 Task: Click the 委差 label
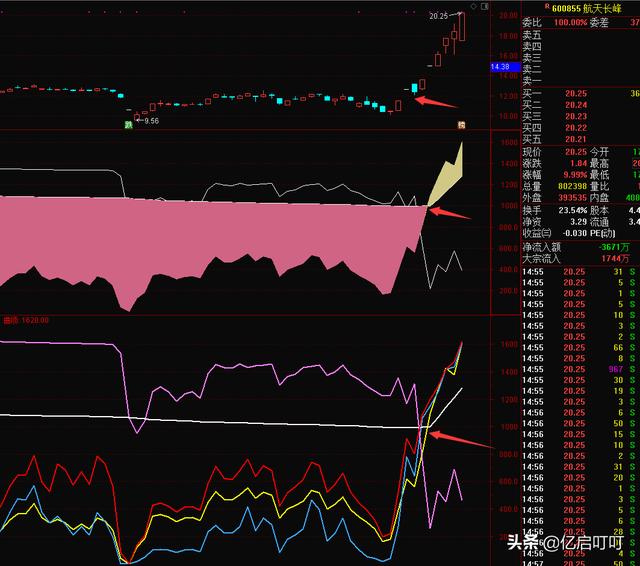tap(599, 22)
